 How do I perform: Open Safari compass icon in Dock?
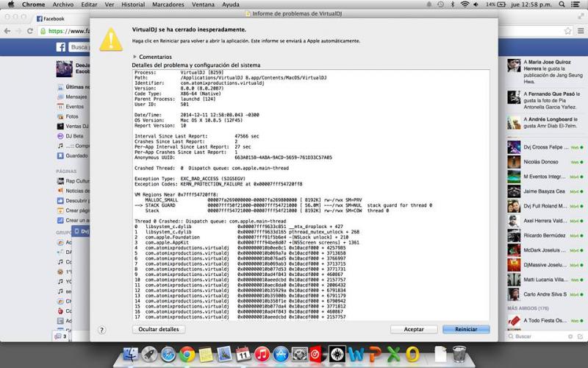pyautogui.click(x=168, y=354)
